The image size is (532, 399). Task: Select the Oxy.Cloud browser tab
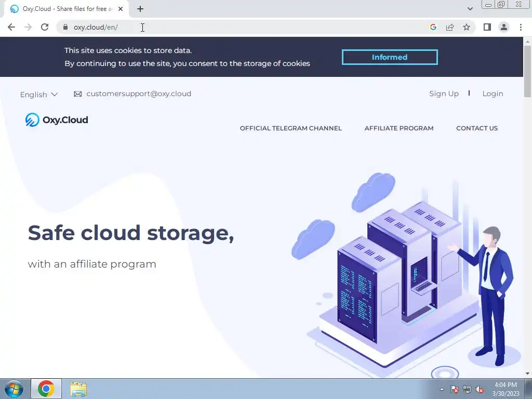coord(66,9)
